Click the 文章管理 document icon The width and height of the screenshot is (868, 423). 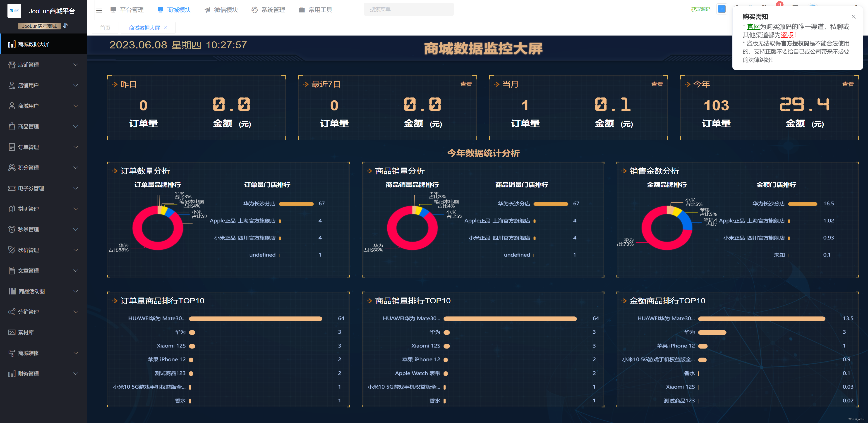12,270
